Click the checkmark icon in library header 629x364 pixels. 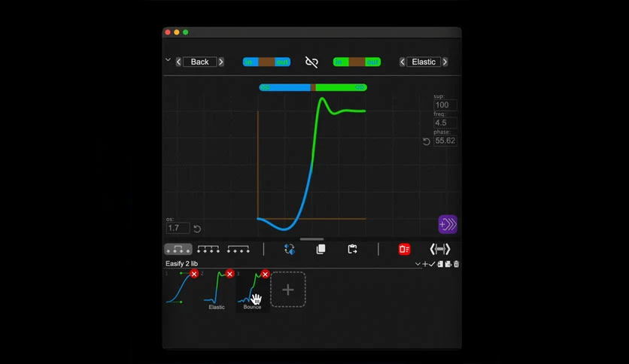[x=432, y=264]
